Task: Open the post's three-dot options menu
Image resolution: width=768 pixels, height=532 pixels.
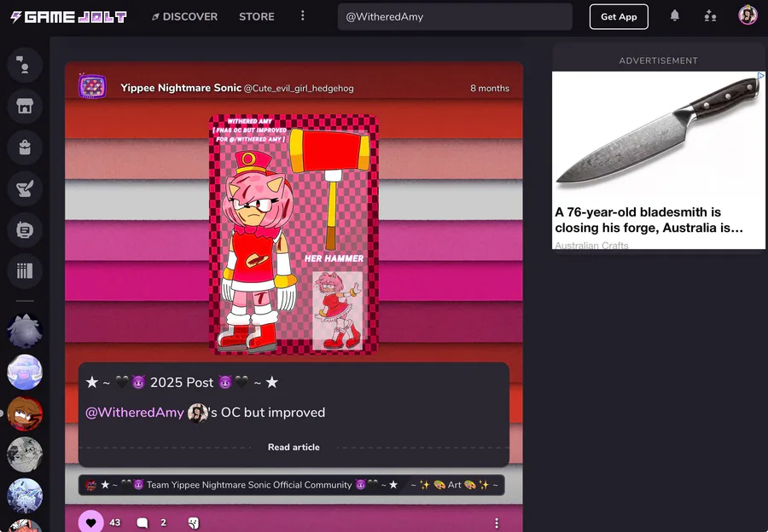Action: click(497, 523)
